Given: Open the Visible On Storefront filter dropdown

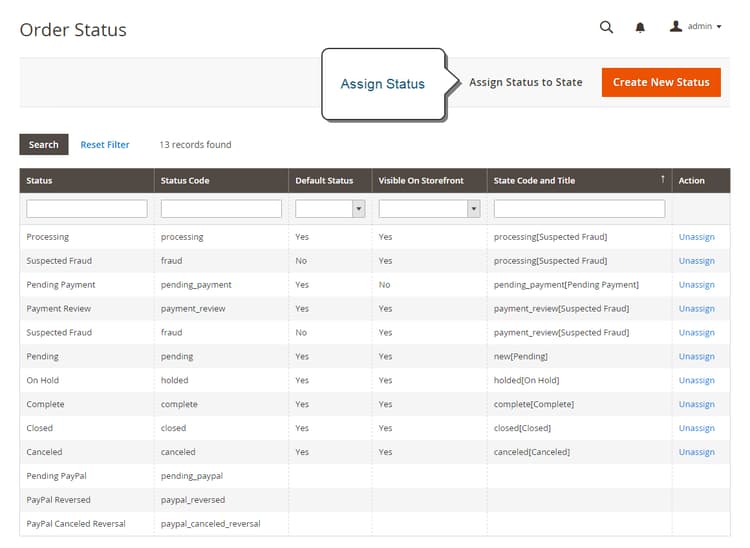Looking at the screenshot, I should pos(429,209).
